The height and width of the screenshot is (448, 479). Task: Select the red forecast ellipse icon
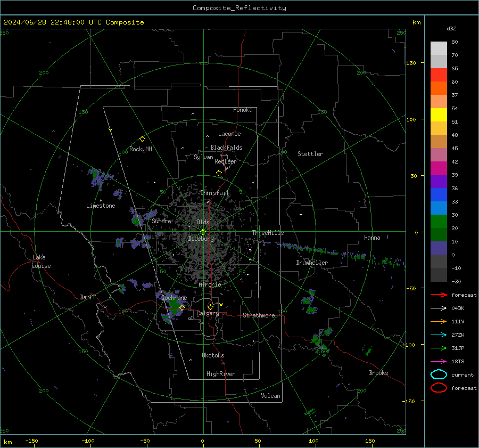click(x=439, y=388)
